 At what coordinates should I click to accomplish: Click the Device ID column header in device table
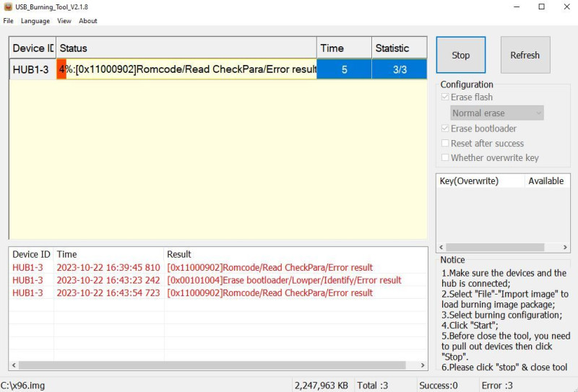click(33, 48)
